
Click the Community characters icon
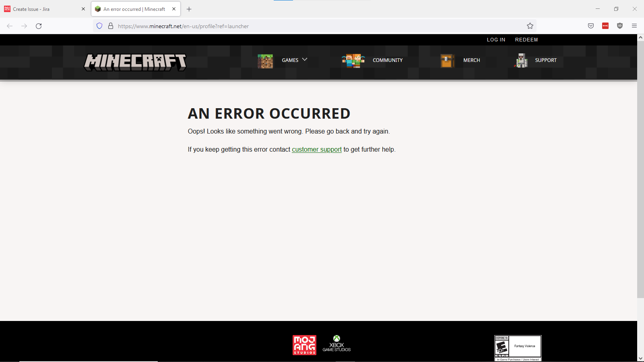click(353, 61)
